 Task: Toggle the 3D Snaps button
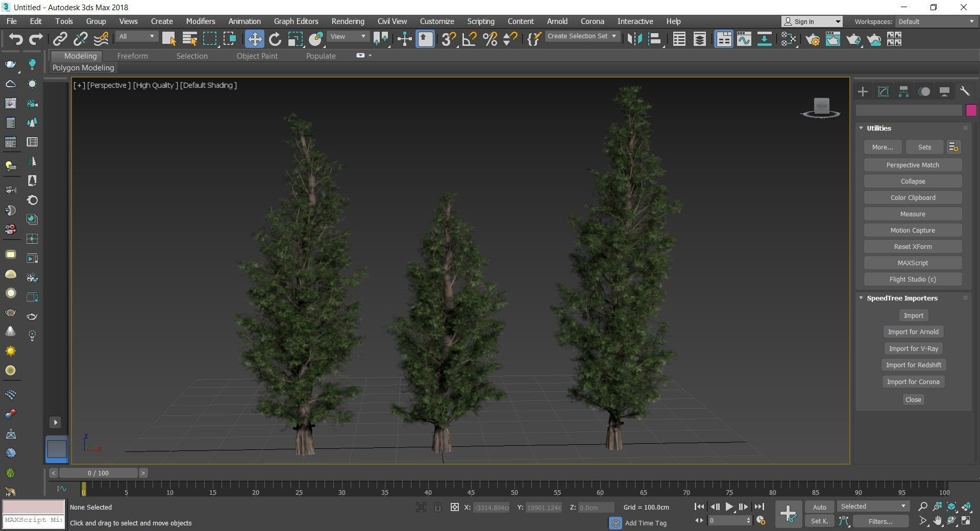click(448, 39)
